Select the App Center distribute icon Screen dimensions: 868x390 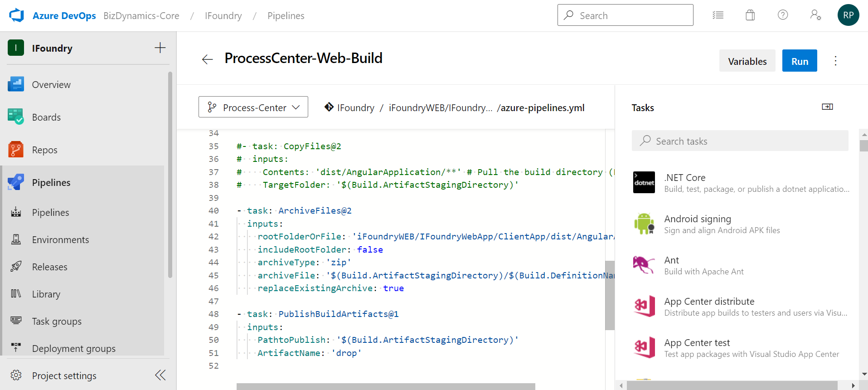coord(644,306)
